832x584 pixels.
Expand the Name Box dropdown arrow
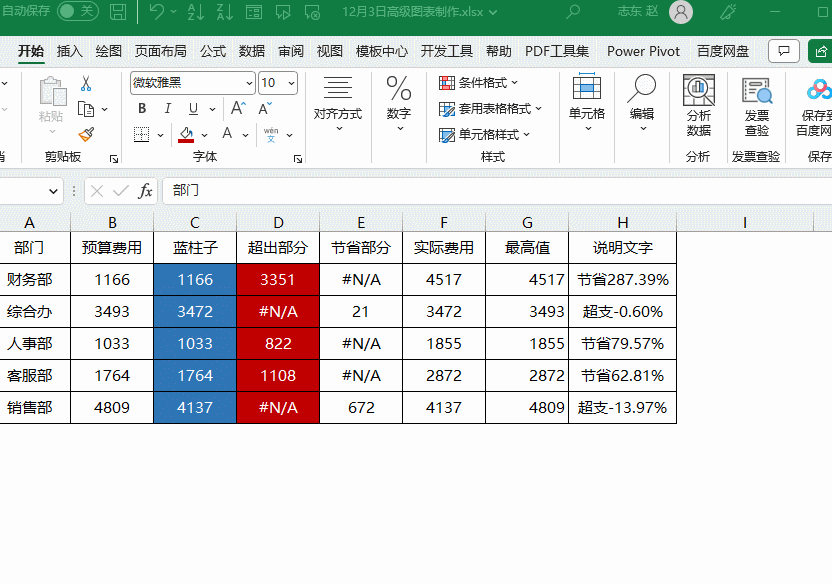tap(53, 191)
